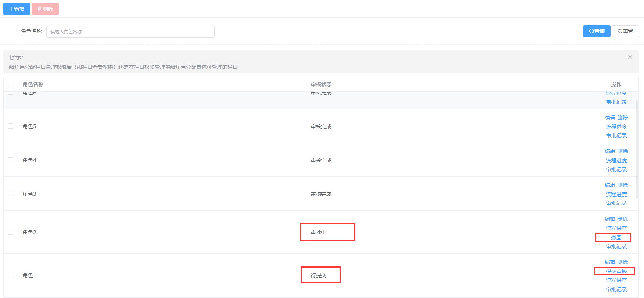Select the checkbox for 角色5
Image resolution: width=644 pixels, height=298 pixels.
tap(10, 126)
